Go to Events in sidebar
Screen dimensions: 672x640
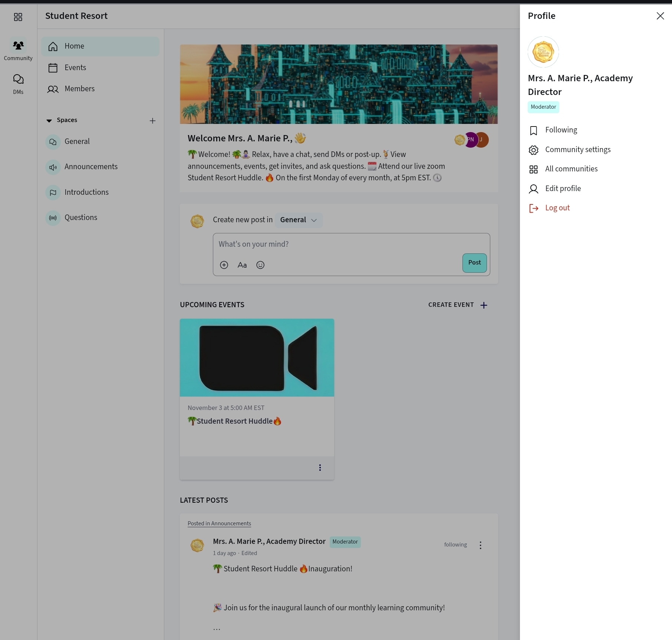point(75,68)
